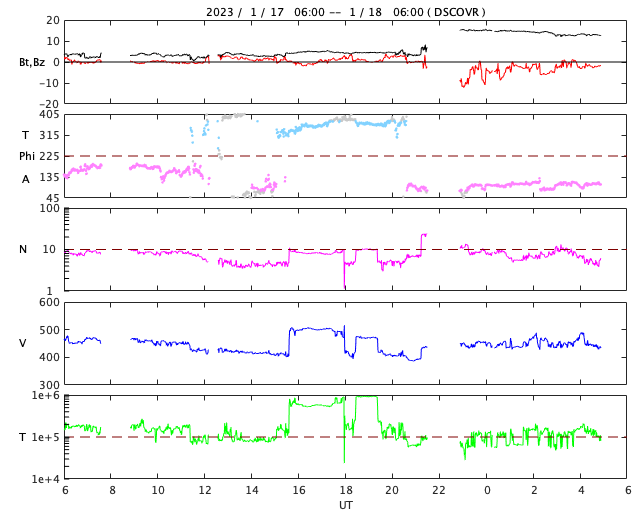Click the '2' hour tick on x-axis
Image resolution: width=640 pixels, height=512 pixels.
click(534, 490)
